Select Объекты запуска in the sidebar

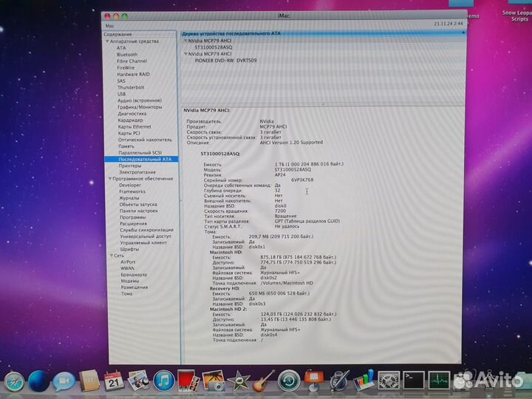pyautogui.click(x=138, y=204)
